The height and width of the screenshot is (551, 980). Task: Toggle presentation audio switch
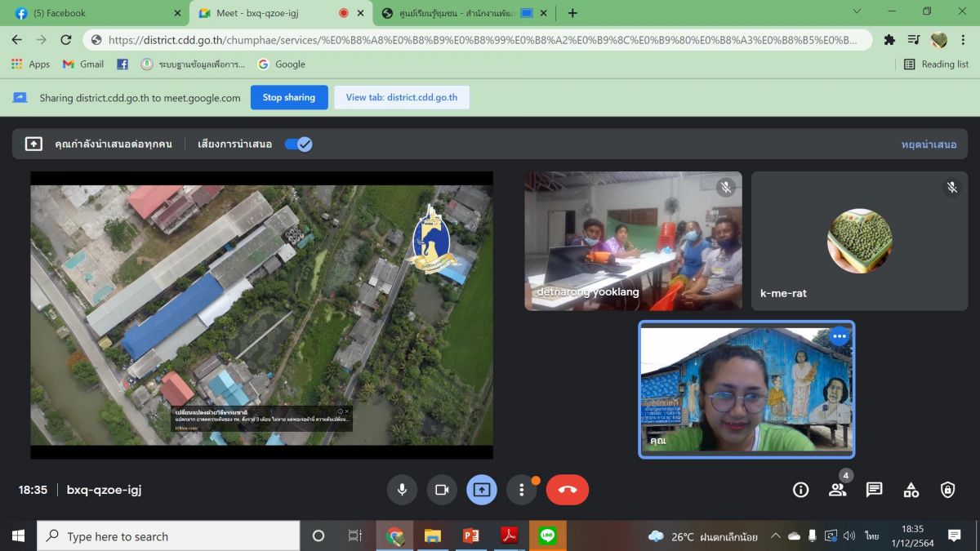(x=298, y=144)
